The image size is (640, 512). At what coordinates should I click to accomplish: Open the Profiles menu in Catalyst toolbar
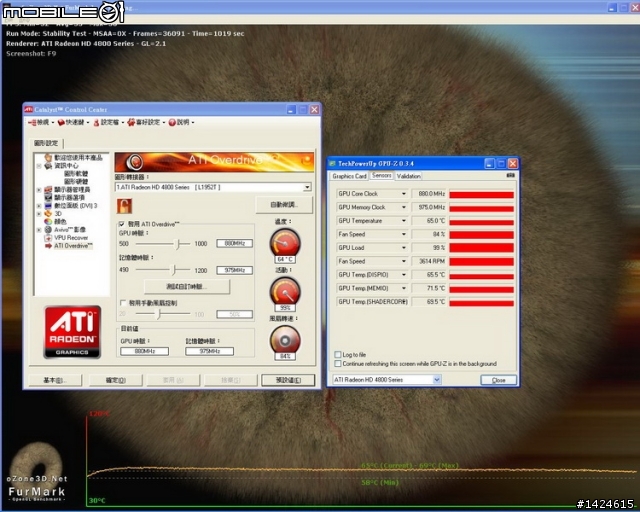107,122
